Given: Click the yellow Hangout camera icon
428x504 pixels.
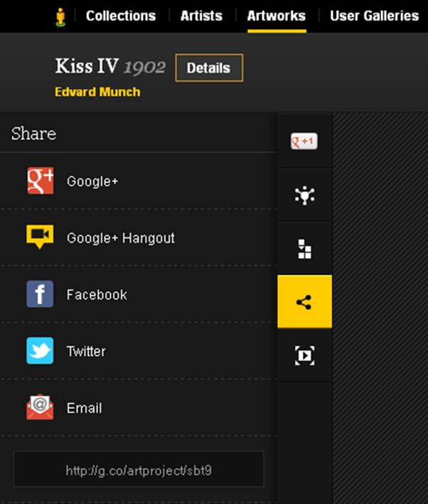Looking at the screenshot, I should 40,237.
